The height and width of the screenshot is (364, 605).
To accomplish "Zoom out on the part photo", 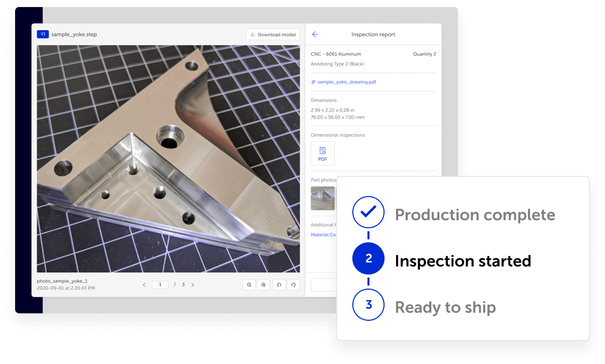I will [249, 285].
